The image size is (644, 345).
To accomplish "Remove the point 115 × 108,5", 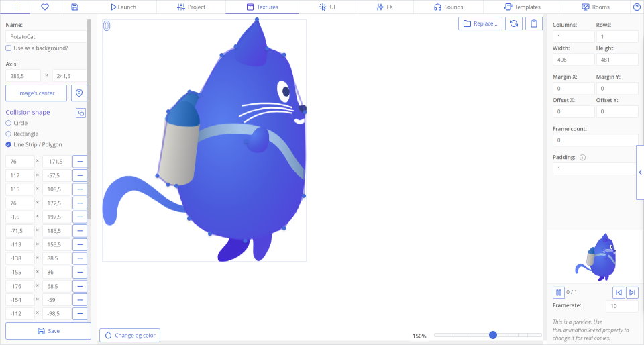I will tap(80, 189).
